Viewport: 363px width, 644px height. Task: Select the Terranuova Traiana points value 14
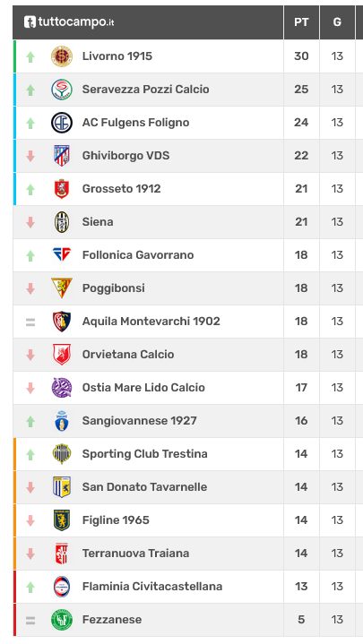(x=301, y=554)
